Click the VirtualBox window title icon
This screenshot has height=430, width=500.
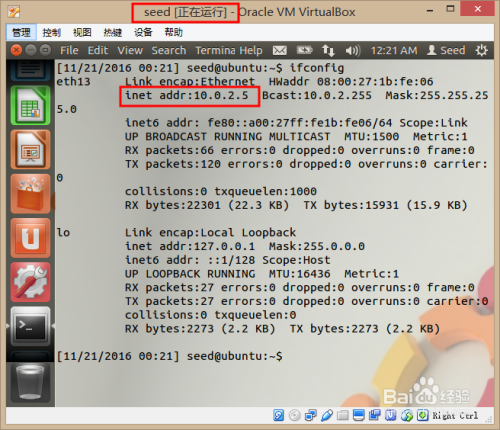(x=14, y=12)
